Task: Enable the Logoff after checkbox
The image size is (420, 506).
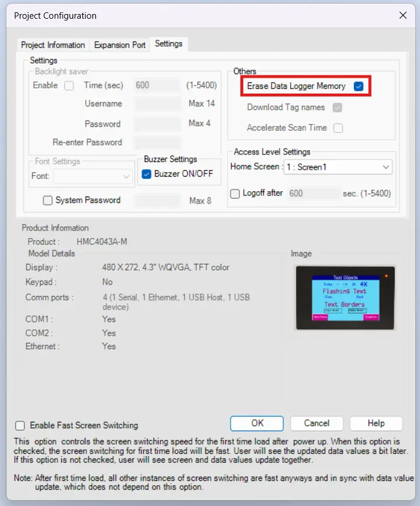Action: pos(235,194)
